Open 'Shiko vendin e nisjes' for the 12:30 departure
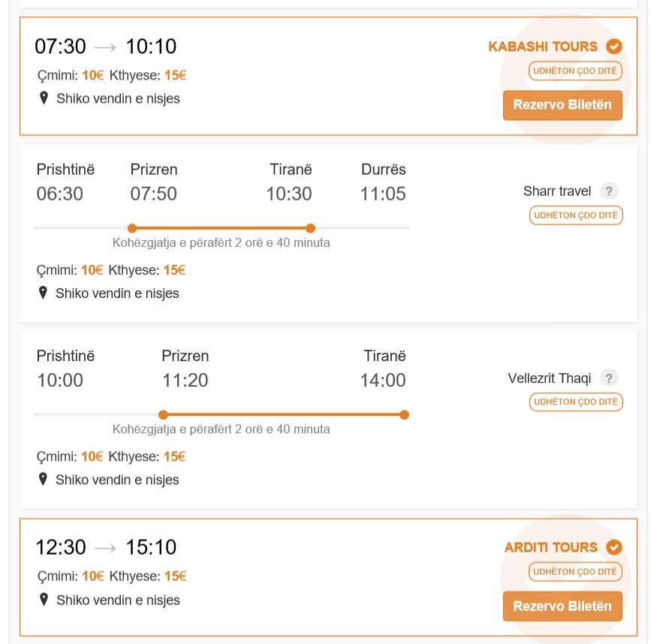The height and width of the screenshot is (644, 651). [118, 600]
